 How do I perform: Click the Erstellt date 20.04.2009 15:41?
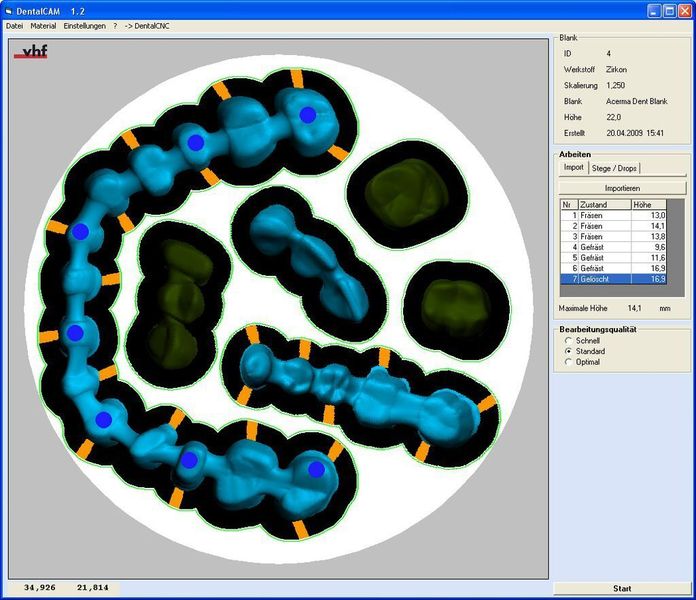click(x=635, y=133)
